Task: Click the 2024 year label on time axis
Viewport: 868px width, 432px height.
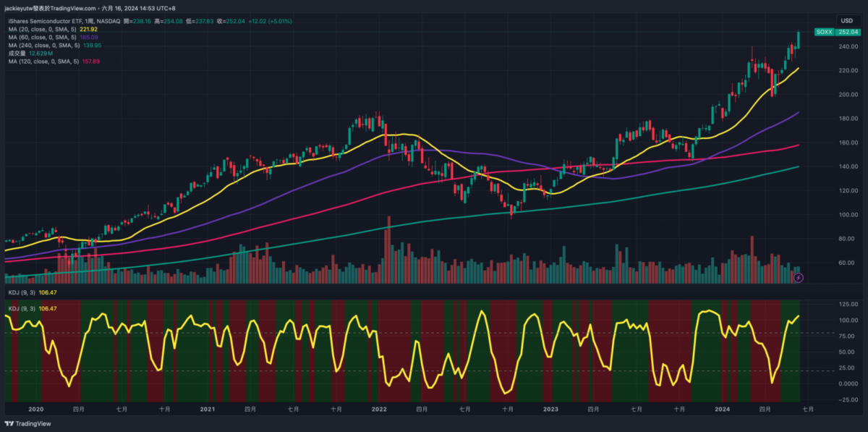Action: (x=721, y=409)
